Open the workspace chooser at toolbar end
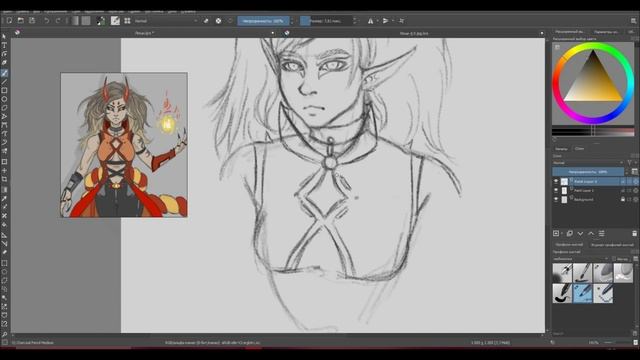 [633, 21]
